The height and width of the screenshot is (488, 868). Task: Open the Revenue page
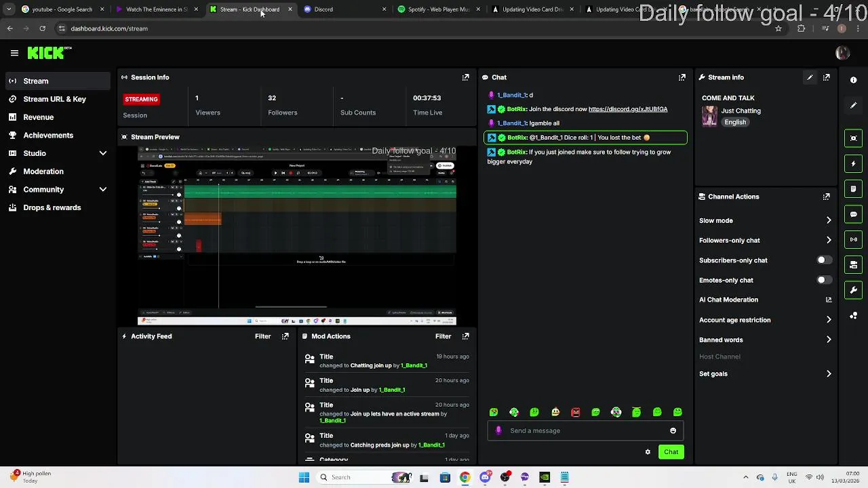[x=58, y=117]
